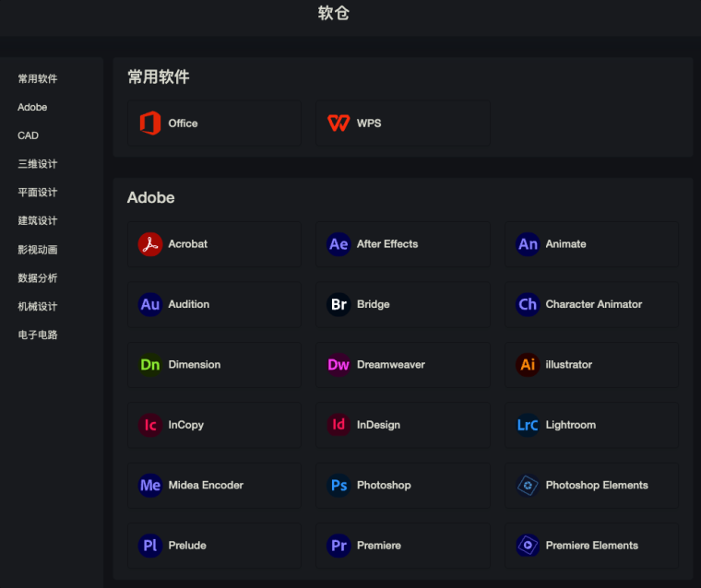Click the InCopy text label
Viewport: 701px width, 588px height.
click(186, 425)
